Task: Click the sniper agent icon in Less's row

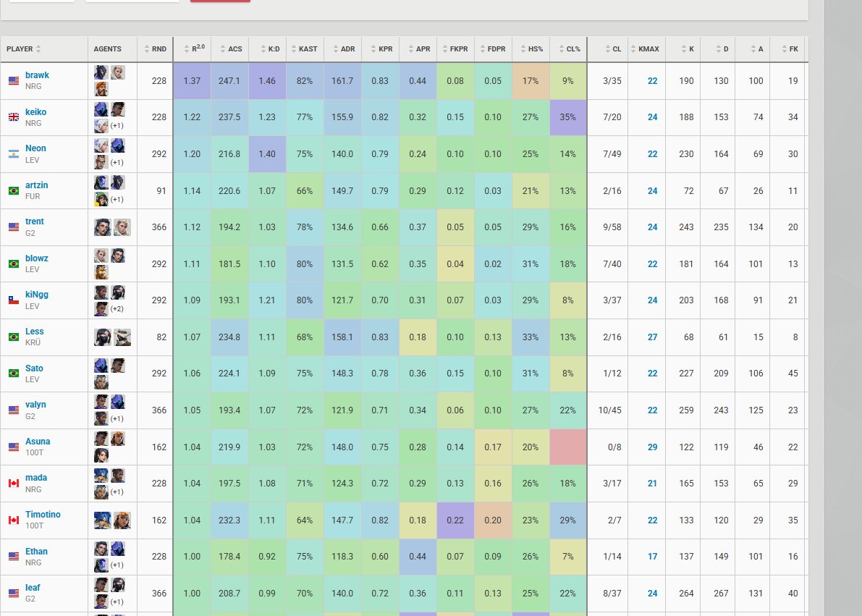Action: [122, 337]
